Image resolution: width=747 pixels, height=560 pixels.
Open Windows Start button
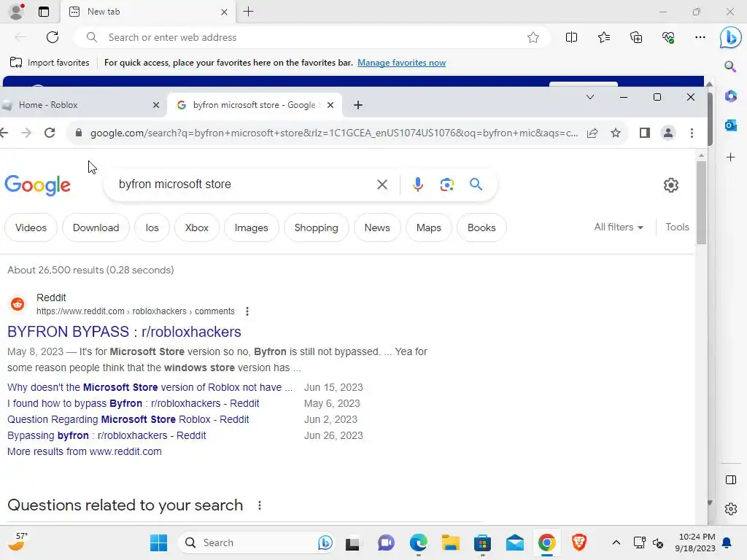pyautogui.click(x=158, y=542)
